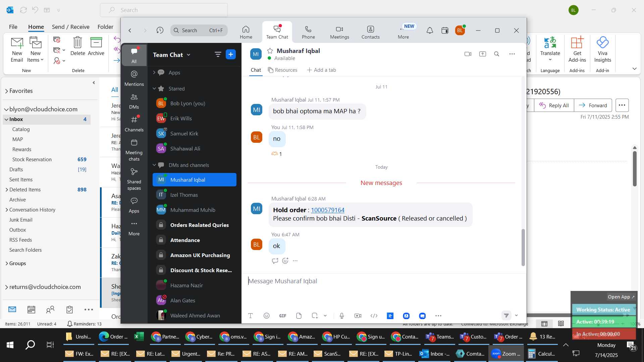Open Apps in the Zoom sidebar
This screenshot has height=362, width=644.
pos(134,205)
